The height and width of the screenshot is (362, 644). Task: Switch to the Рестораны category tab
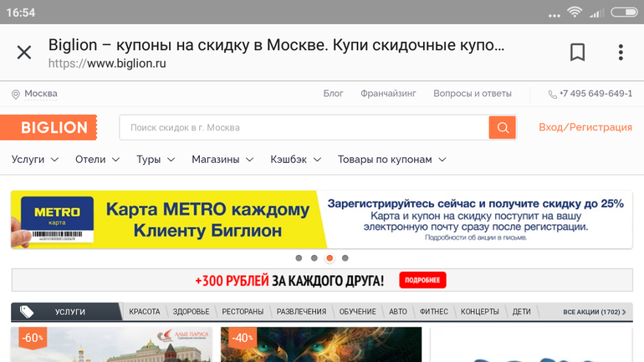click(x=243, y=312)
